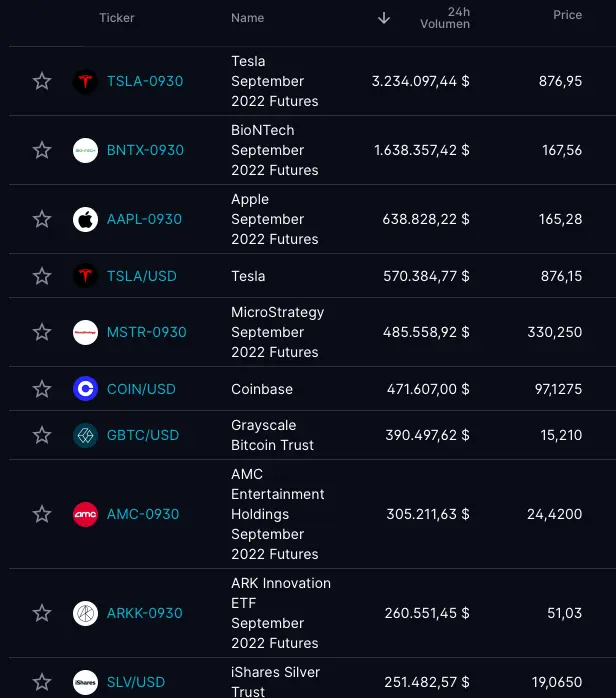
Task: Click the 24h Volumen column header
Action: [x=445, y=18]
